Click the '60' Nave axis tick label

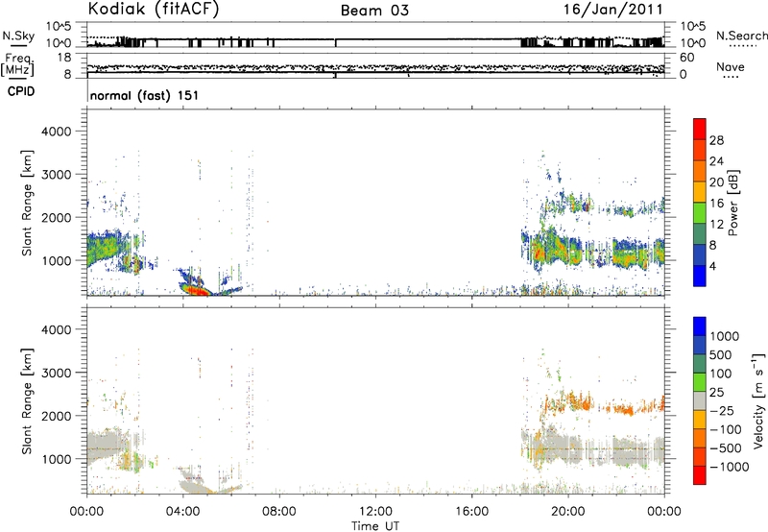point(687,58)
